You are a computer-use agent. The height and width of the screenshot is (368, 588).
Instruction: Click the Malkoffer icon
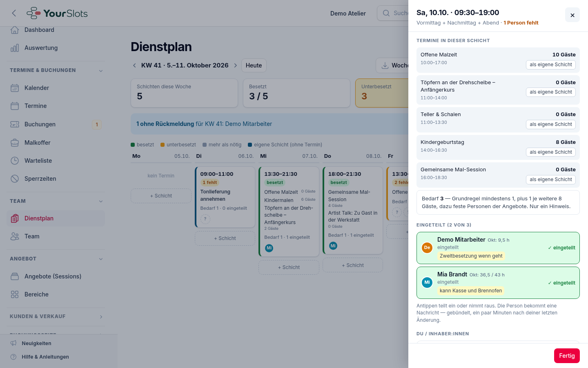click(x=15, y=143)
